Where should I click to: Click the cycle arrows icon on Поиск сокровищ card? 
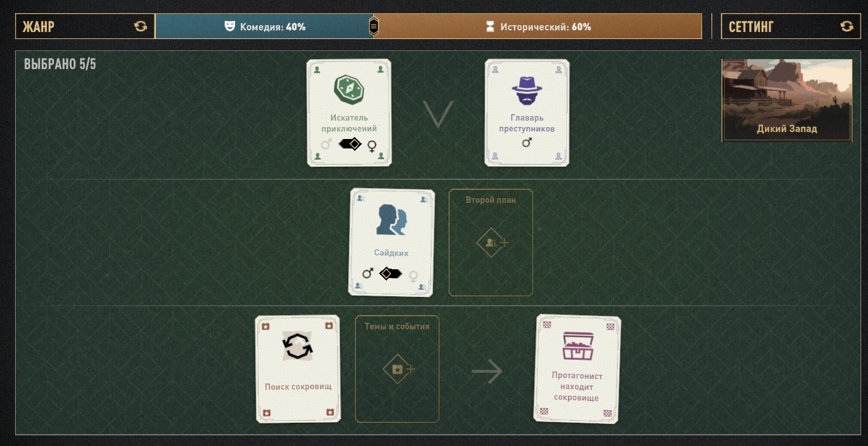297,346
